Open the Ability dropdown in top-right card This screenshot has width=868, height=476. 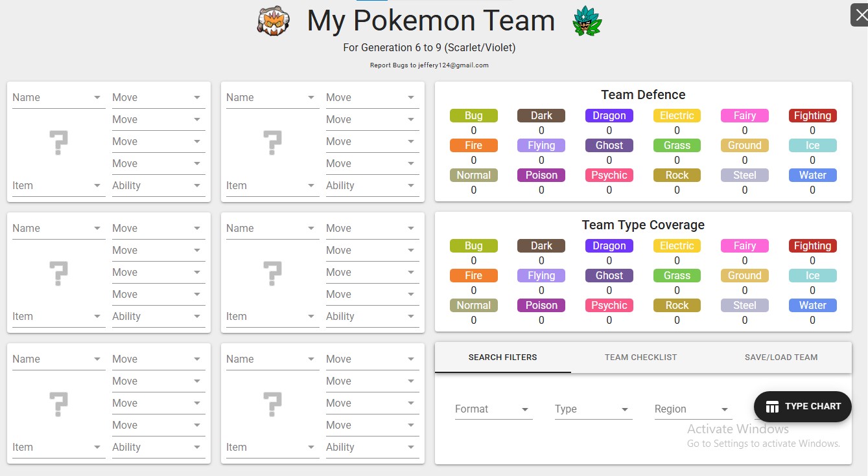[372, 186]
